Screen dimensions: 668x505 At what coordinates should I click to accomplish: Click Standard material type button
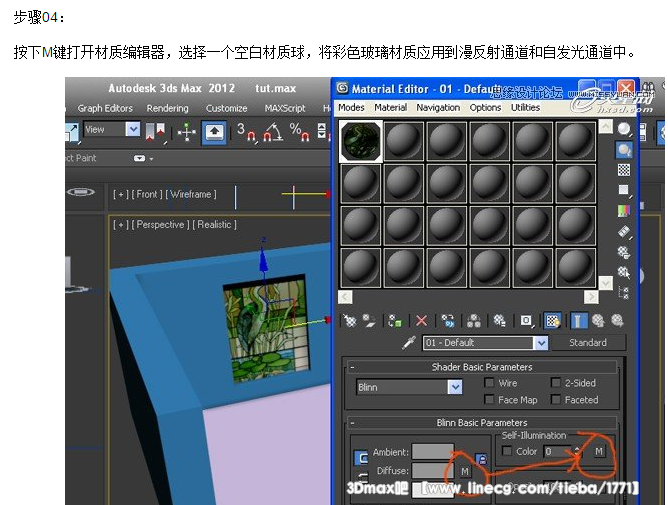pyautogui.click(x=588, y=343)
